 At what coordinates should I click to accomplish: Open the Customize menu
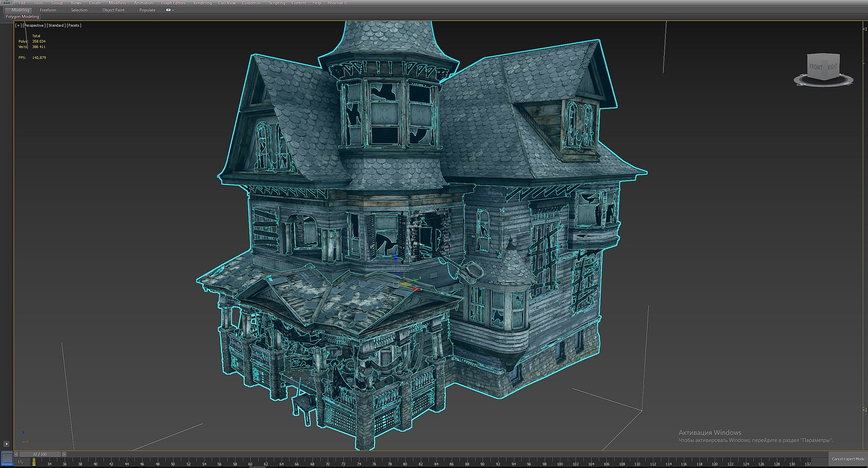(x=251, y=3)
